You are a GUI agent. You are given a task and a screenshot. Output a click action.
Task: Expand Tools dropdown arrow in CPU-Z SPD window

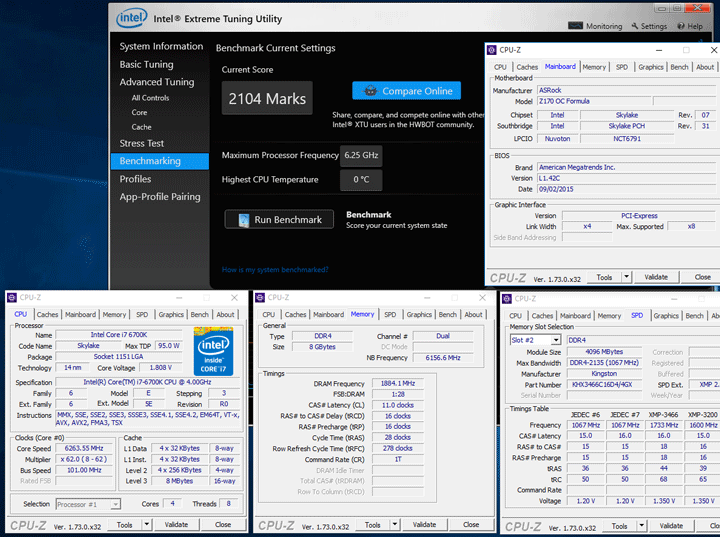pos(641,526)
